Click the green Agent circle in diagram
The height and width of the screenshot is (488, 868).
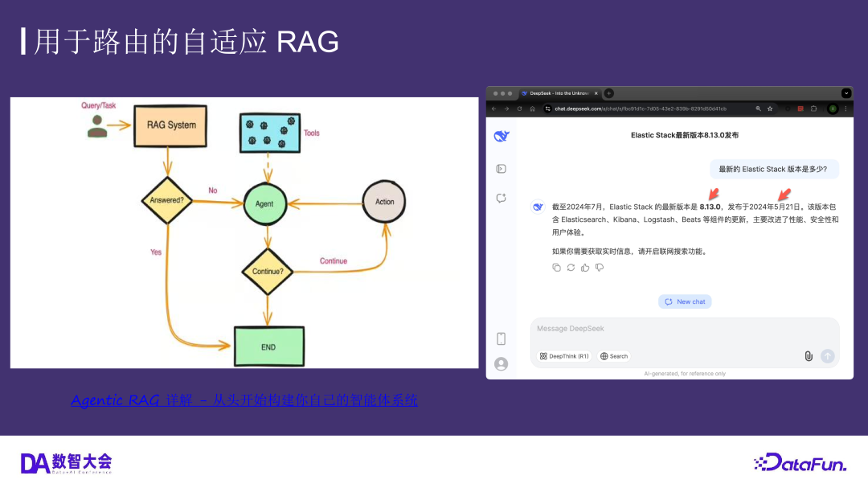click(264, 204)
